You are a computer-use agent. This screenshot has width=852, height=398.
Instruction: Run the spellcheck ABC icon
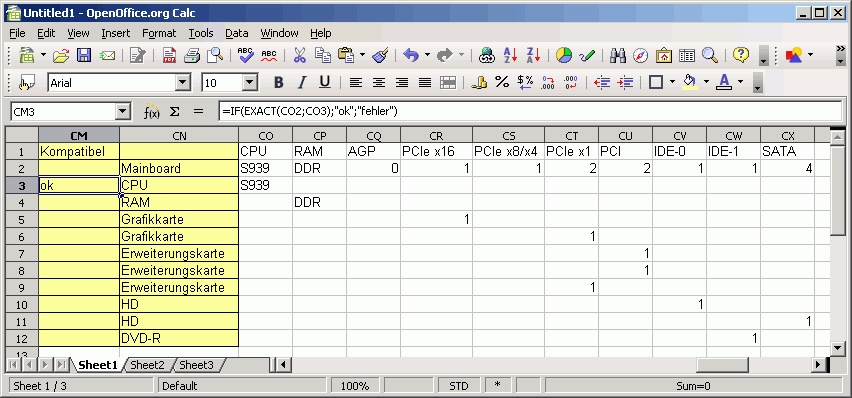click(x=246, y=55)
